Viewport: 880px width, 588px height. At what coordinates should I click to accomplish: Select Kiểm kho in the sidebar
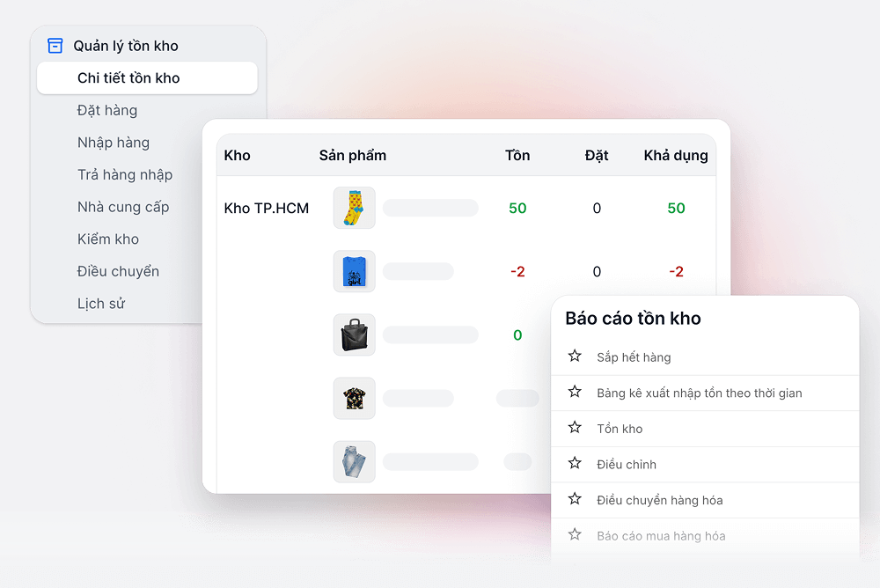point(107,239)
